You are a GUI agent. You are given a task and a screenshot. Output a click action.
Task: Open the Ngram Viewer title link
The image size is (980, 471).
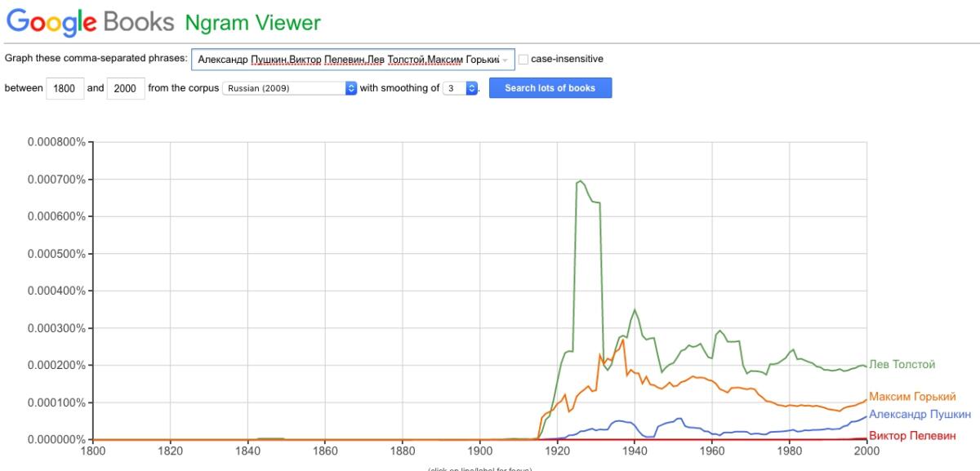252,22
